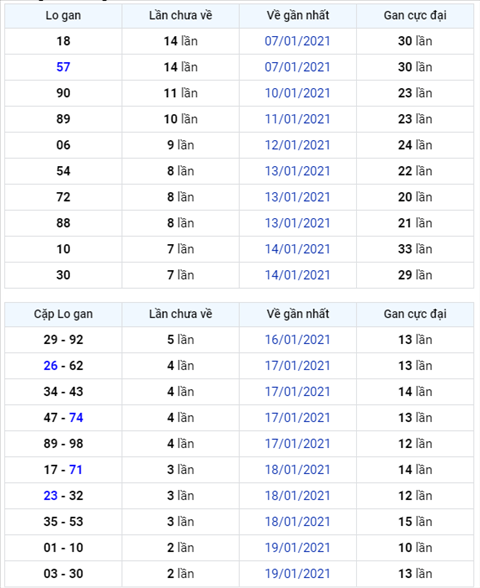This screenshot has height=588, width=480.
Task: Select the pair cell '89 - 98'
Action: tap(63, 444)
